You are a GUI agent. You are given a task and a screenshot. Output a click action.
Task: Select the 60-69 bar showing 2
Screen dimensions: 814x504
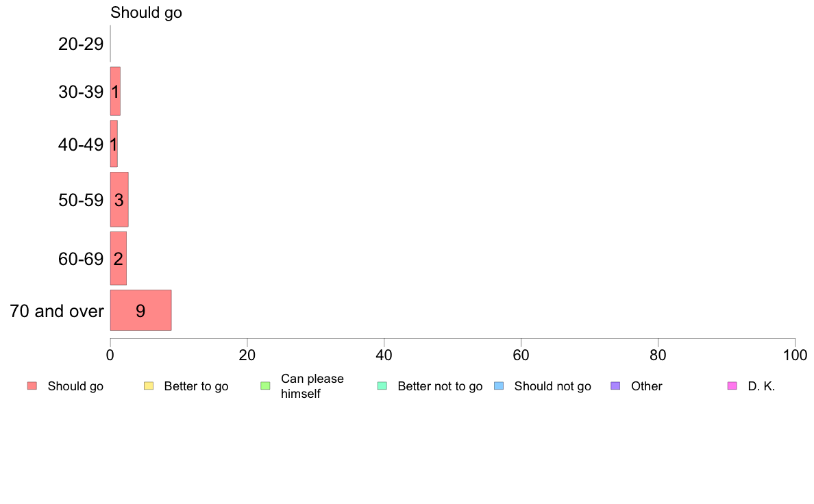[119, 258]
